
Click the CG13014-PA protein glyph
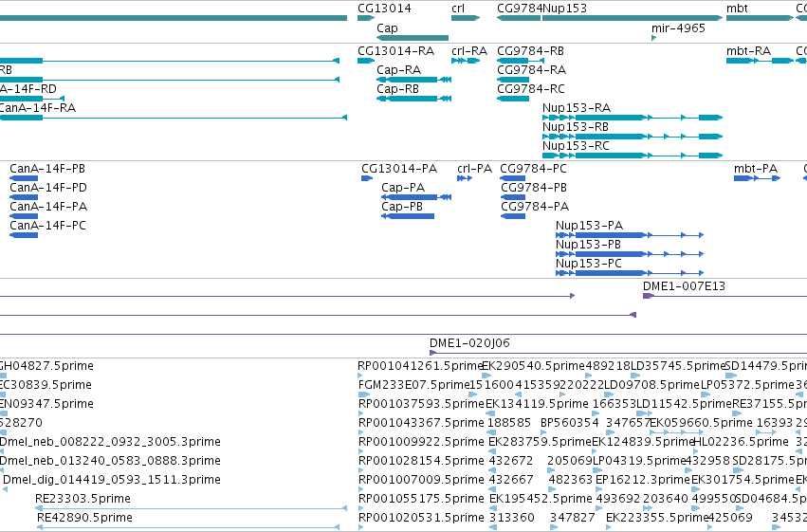pyautogui.click(x=367, y=178)
